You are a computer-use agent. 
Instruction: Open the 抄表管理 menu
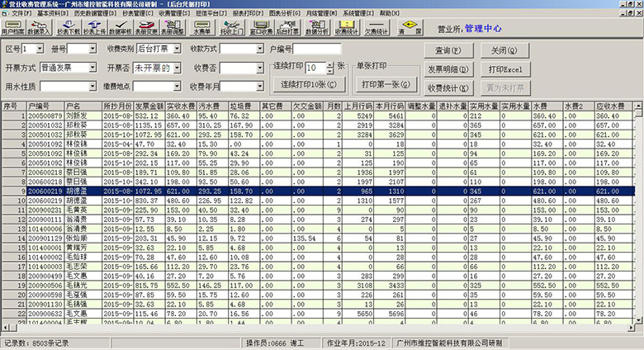click(138, 13)
